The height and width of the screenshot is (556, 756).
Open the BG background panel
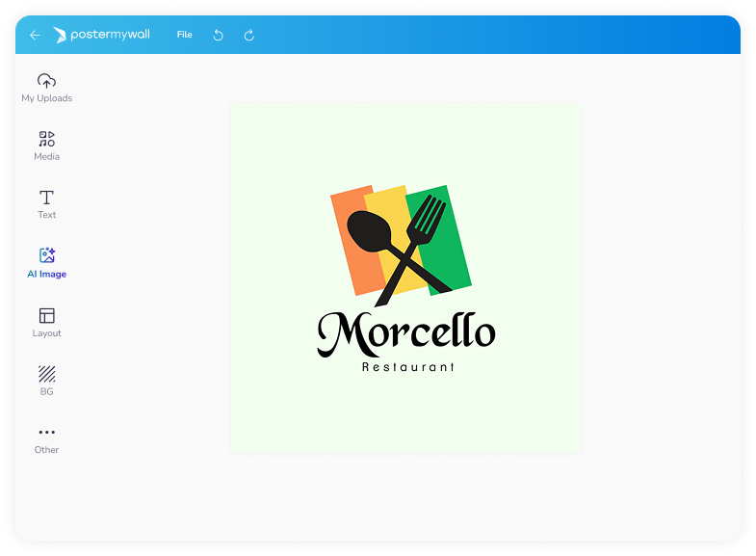pyautogui.click(x=46, y=380)
